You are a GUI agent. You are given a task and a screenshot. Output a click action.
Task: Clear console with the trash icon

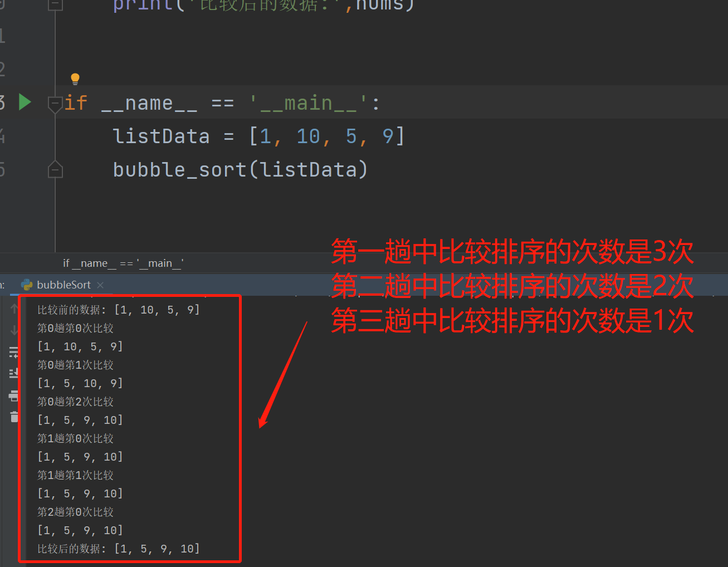[x=14, y=417]
